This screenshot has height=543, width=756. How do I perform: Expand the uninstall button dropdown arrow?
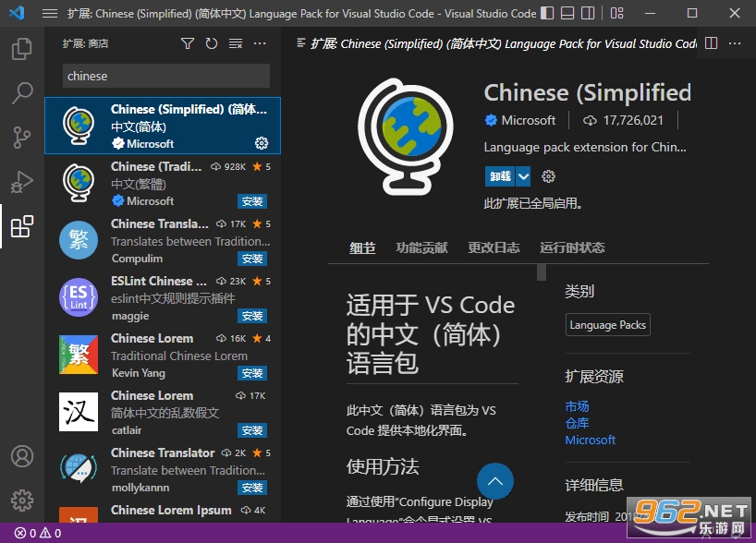(x=523, y=176)
